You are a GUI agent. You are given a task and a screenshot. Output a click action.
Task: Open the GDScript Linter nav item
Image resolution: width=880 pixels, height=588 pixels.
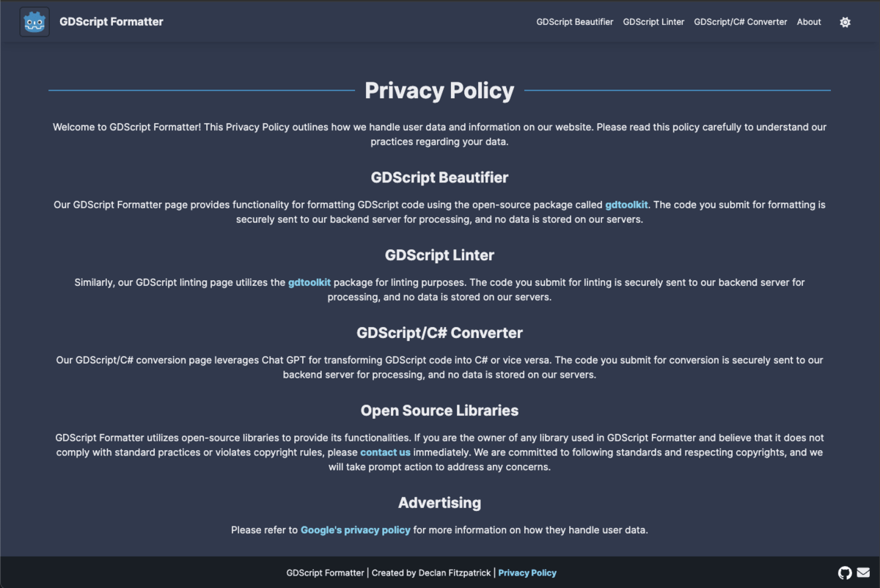click(653, 21)
